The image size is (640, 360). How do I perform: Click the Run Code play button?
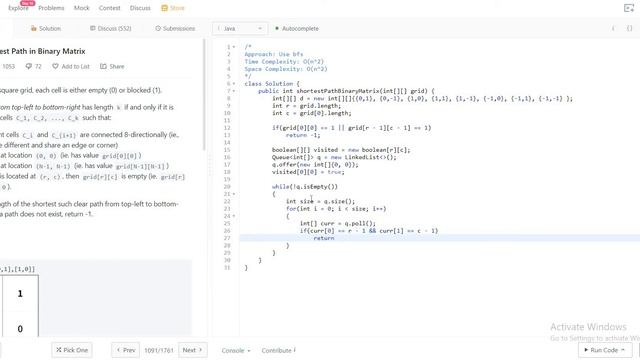(604, 350)
